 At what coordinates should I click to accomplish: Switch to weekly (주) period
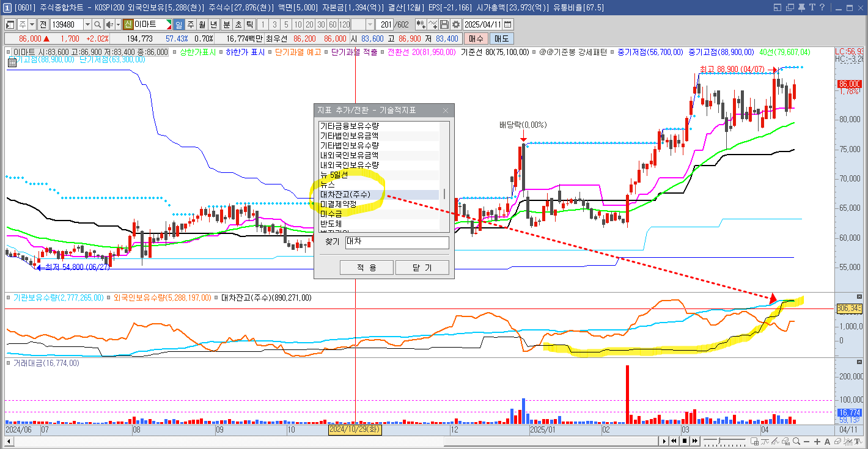point(191,24)
